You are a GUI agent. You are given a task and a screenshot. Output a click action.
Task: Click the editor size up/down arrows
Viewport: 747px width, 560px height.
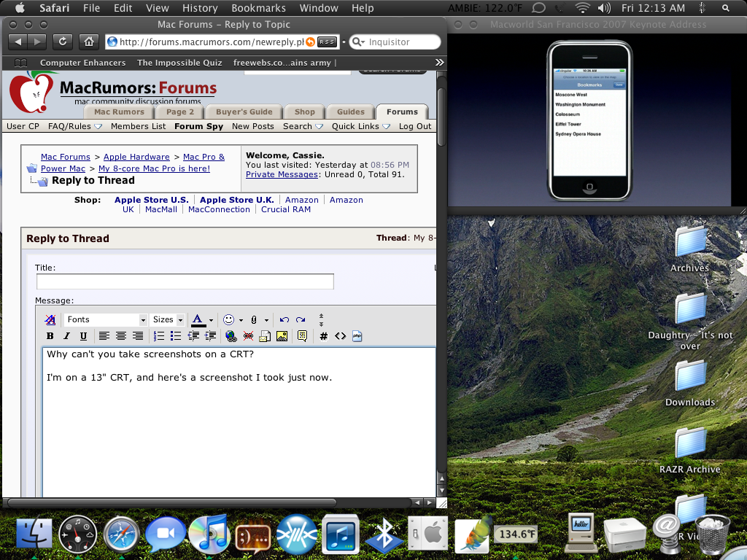(321, 320)
